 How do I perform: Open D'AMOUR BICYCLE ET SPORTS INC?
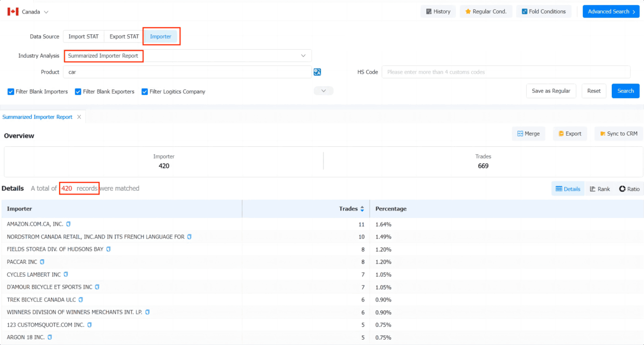click(x=49, y=287)
